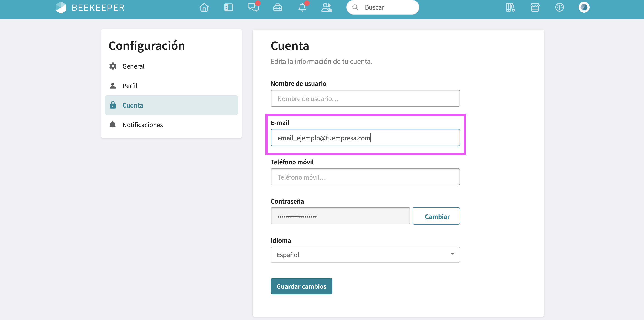Open Notificaciones settings section

(143, 125)
